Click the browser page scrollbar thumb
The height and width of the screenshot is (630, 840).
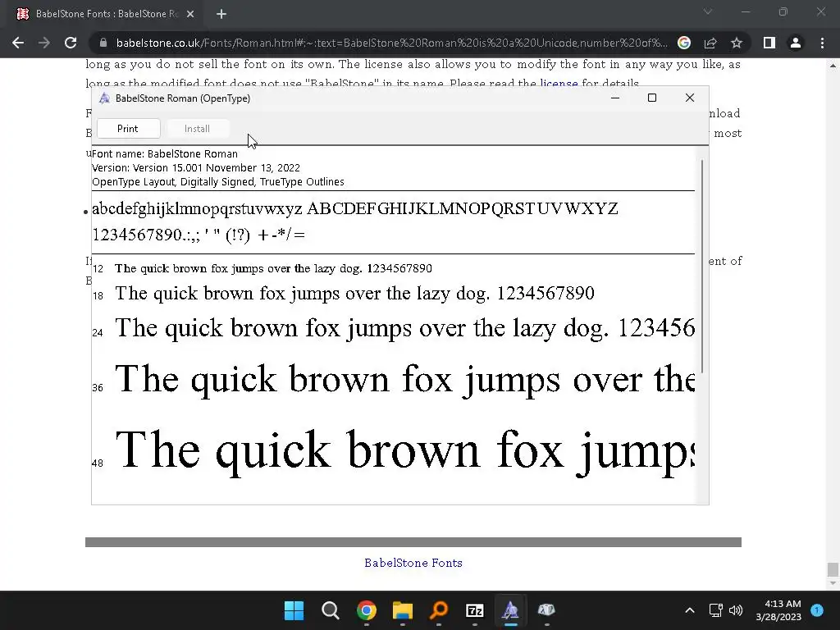[833, 569]
